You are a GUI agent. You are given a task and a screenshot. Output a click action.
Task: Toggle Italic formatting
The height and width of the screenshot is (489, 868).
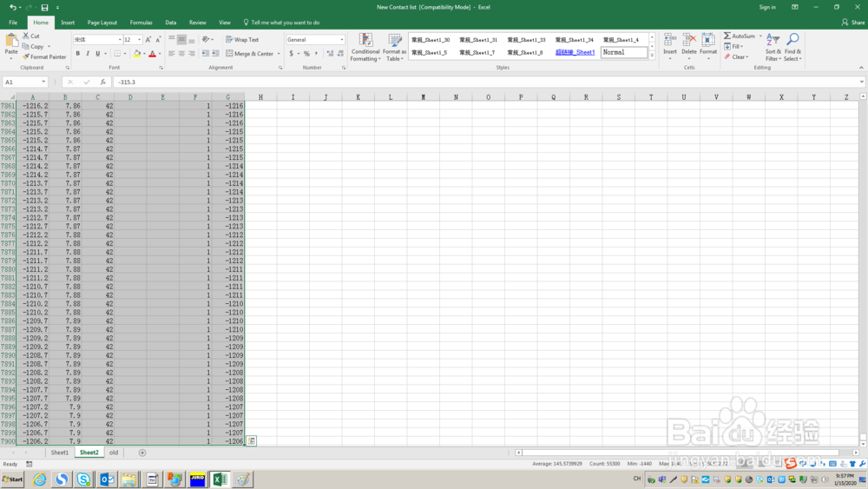click(88, 54)
